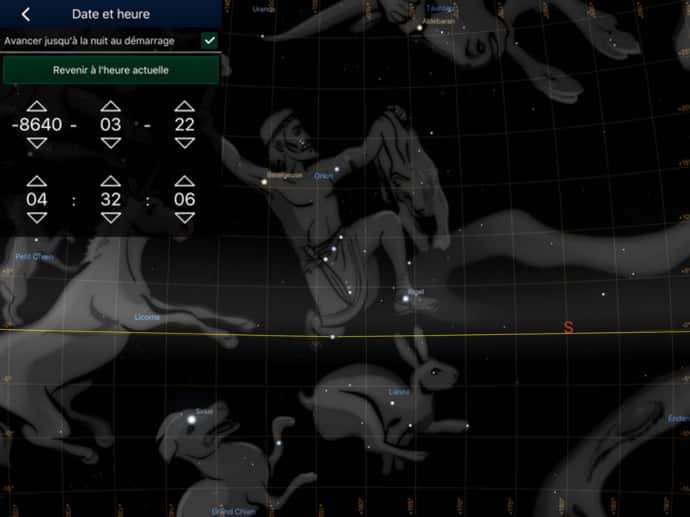Increase the month value 03
This screenshot has width=690, height=517.
click(110, 106)
